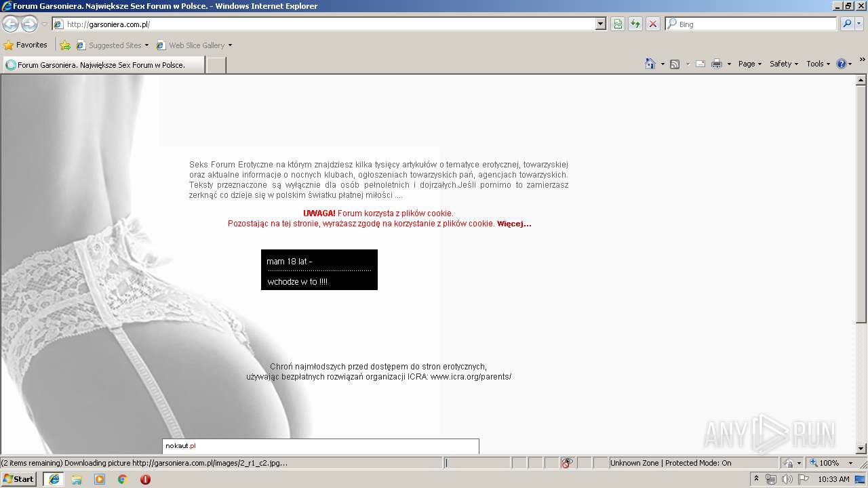The height and width of the screenshot is (488, 868).
Task: Click the Home toolbar icon
Action: click(x=650, y=64)
